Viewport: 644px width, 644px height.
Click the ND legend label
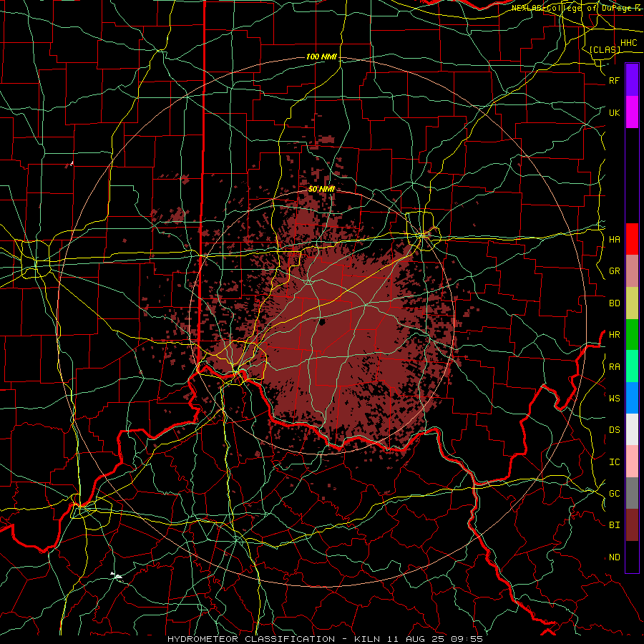[614, 557]
